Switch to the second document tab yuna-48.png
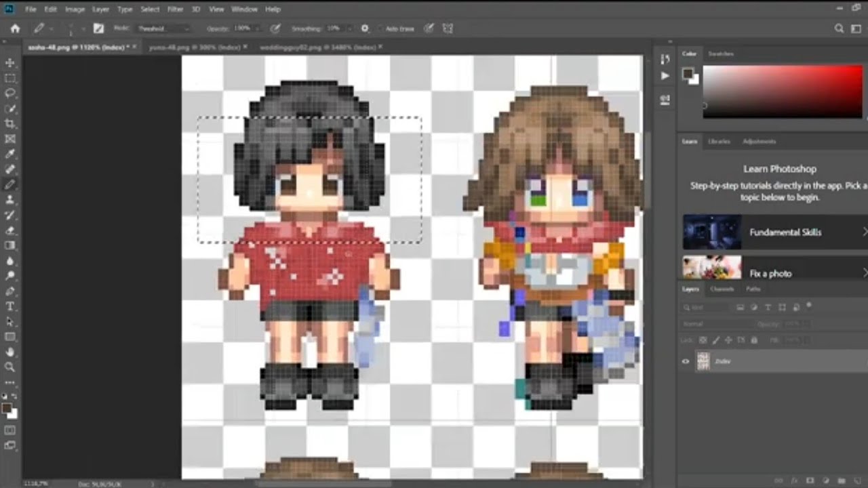Image resolution: width=868 pixels, height=488 pixels. [196, 47]
